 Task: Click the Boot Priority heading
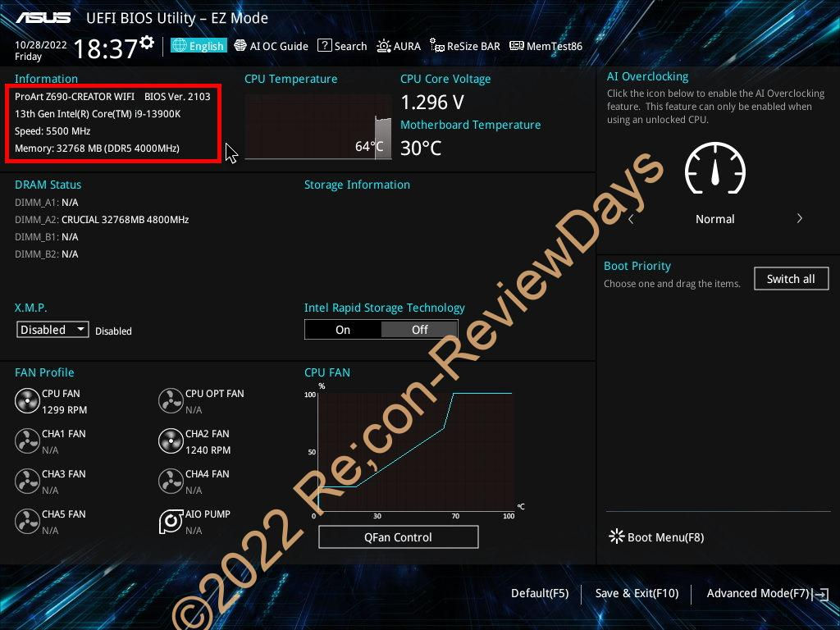(x=637, y=267)
